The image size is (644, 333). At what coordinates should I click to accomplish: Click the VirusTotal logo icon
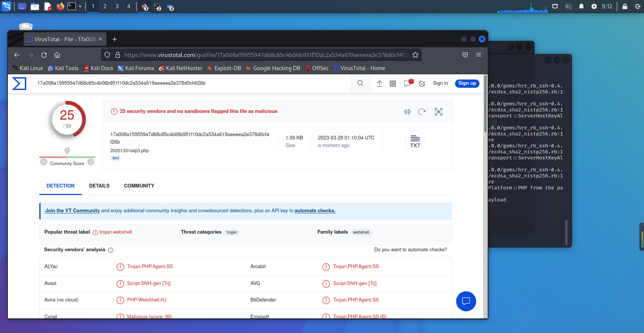[x=19, y=83]
